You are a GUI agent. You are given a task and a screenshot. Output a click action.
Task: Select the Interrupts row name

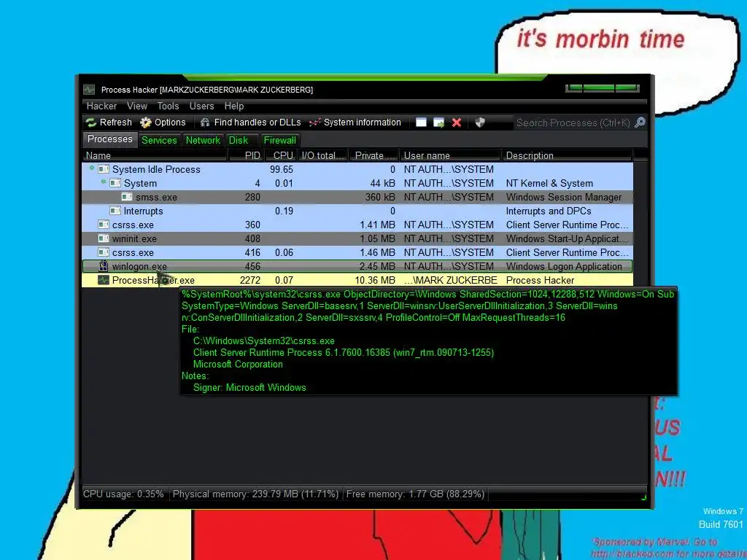pyautogui.click(x=144, y=211)
